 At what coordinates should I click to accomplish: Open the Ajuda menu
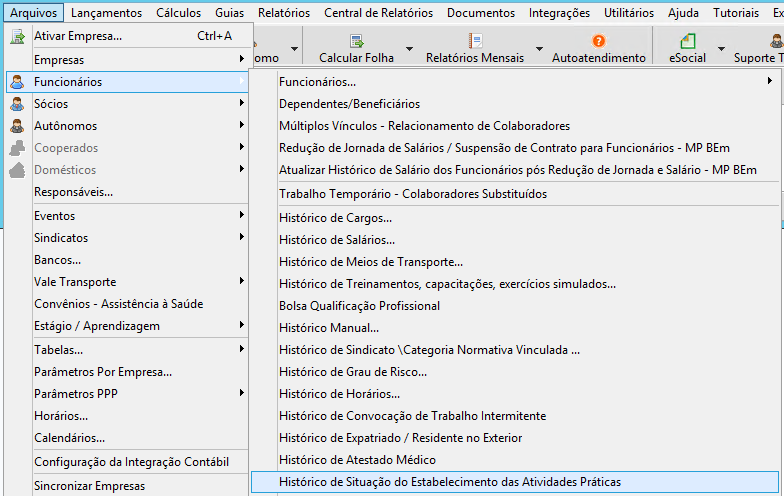click(x=684, y=12)
